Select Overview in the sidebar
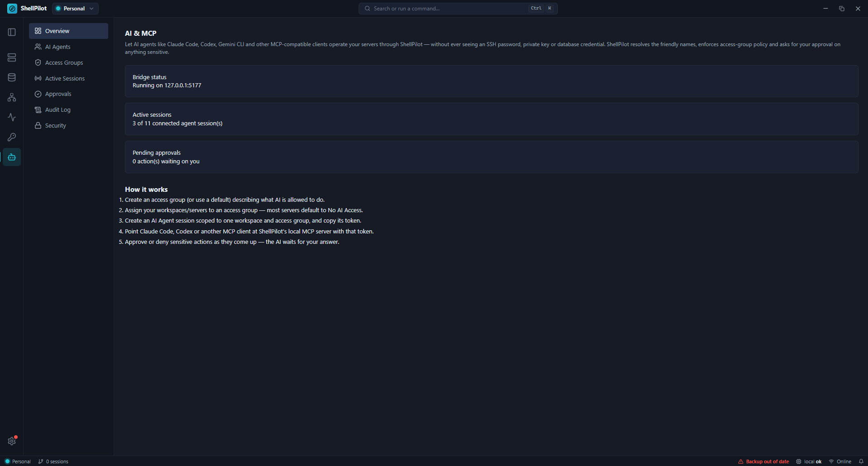This screenshot has height=466, width=868. [x=68, y=31]
